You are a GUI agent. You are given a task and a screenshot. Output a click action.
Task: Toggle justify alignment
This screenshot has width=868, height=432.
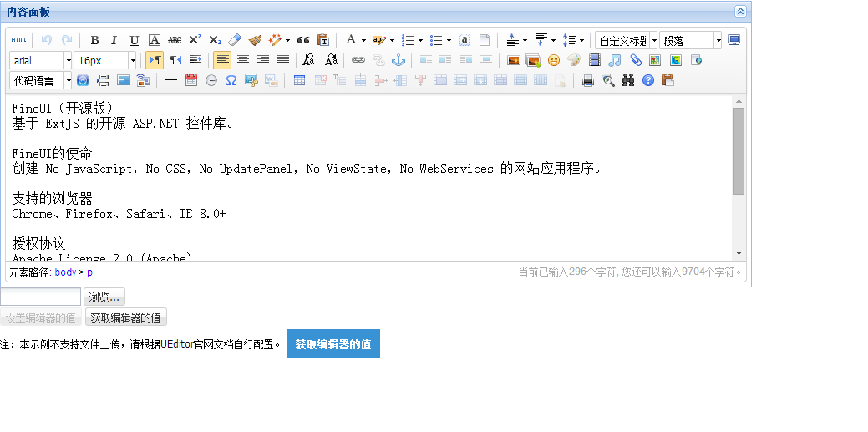tap(283, 60)
